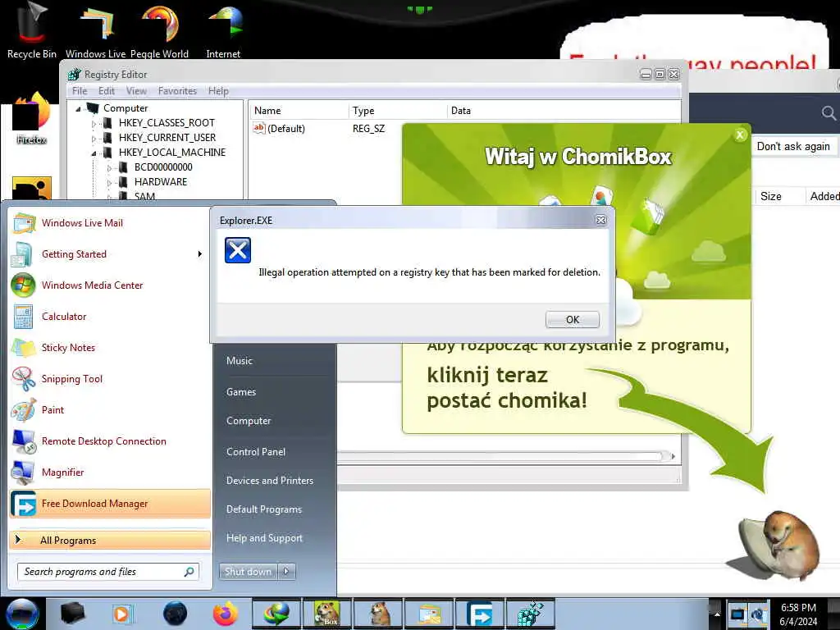Show All Programs list
The height and width of the screenshot is (630, 840).
[x=110, y=541]
